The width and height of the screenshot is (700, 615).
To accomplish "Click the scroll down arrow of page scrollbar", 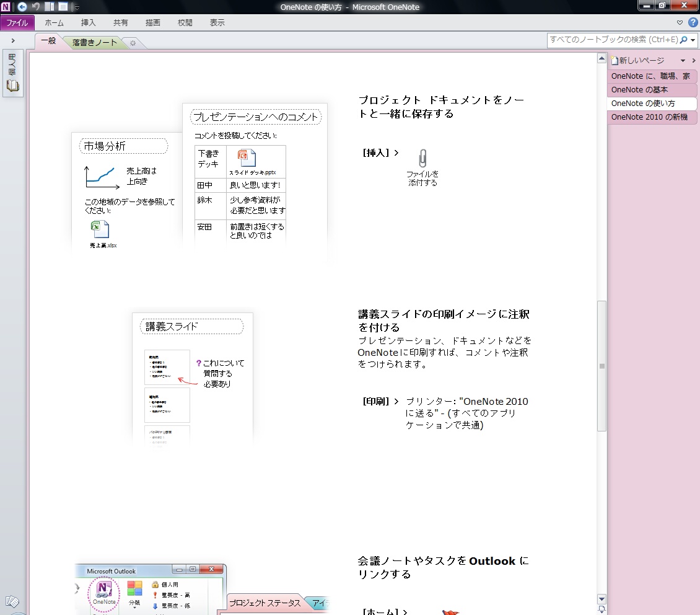I will coord(602,599).
